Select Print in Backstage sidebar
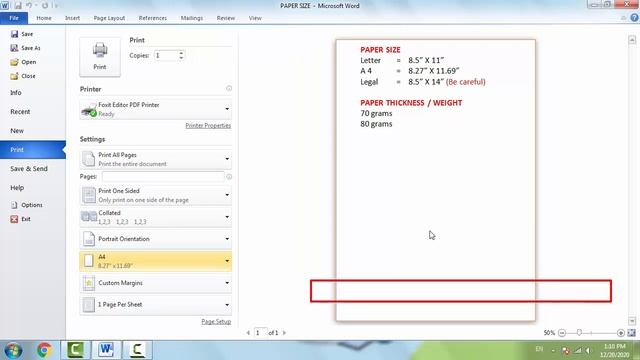This screenshot has width=640, height=360. click(x=33, y=150)
